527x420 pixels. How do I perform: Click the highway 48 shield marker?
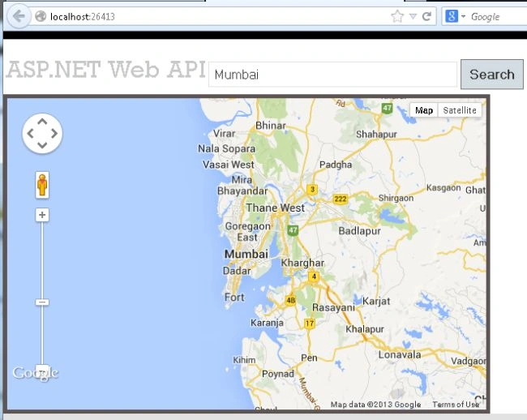click(291, 300)
